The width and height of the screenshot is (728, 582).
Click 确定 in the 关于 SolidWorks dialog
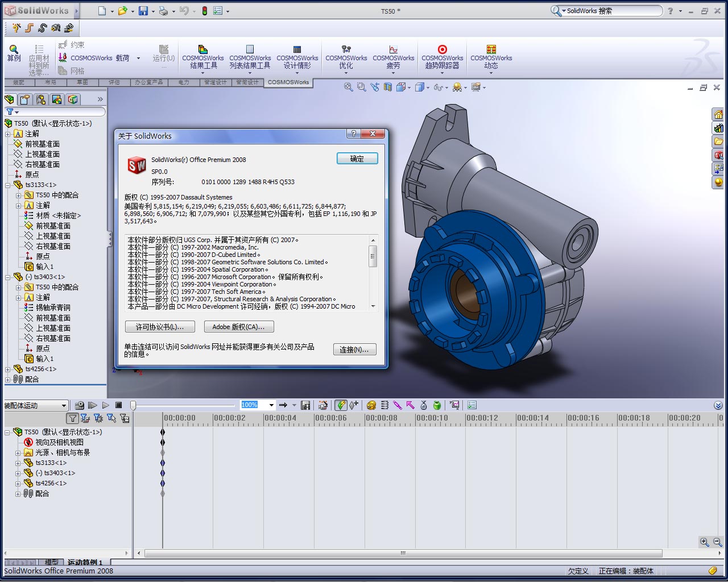click(x=357, y=159)
